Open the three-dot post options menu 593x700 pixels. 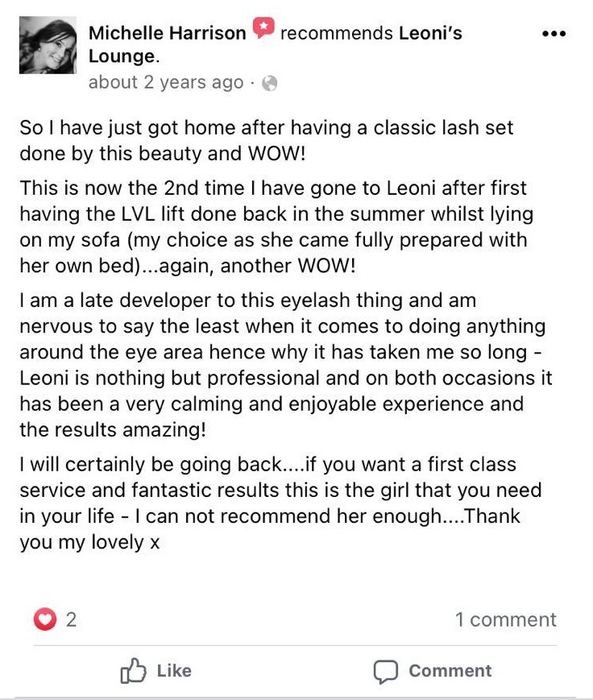click(x=554, y=35)
